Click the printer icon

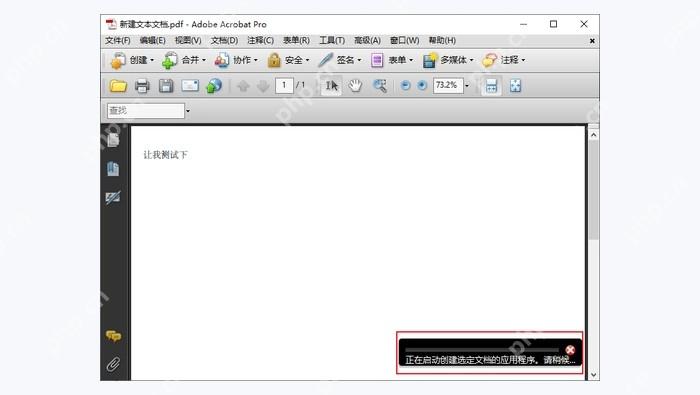pyautogui.click(x=142, y=86)
